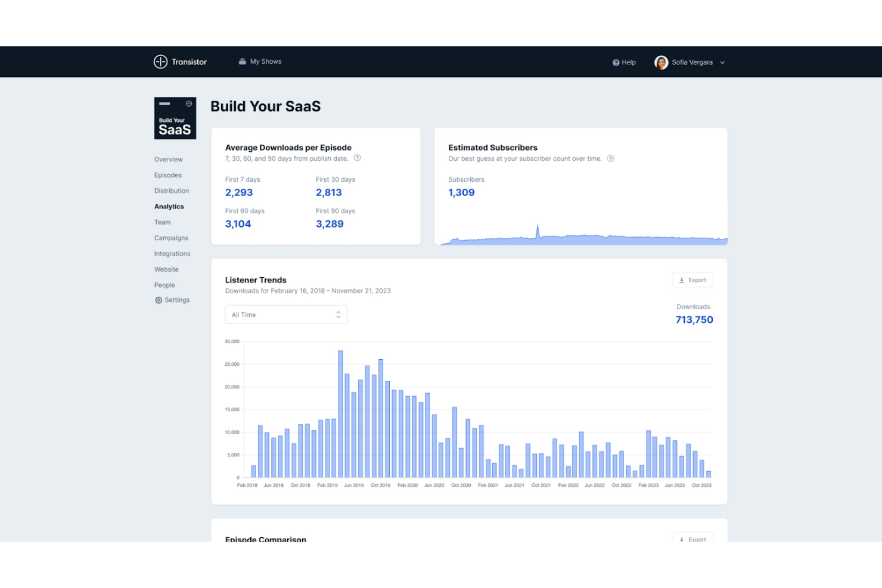Click the Settings gear icon
The width and height of the screenshot is (882, 588).
coord(159,301)
